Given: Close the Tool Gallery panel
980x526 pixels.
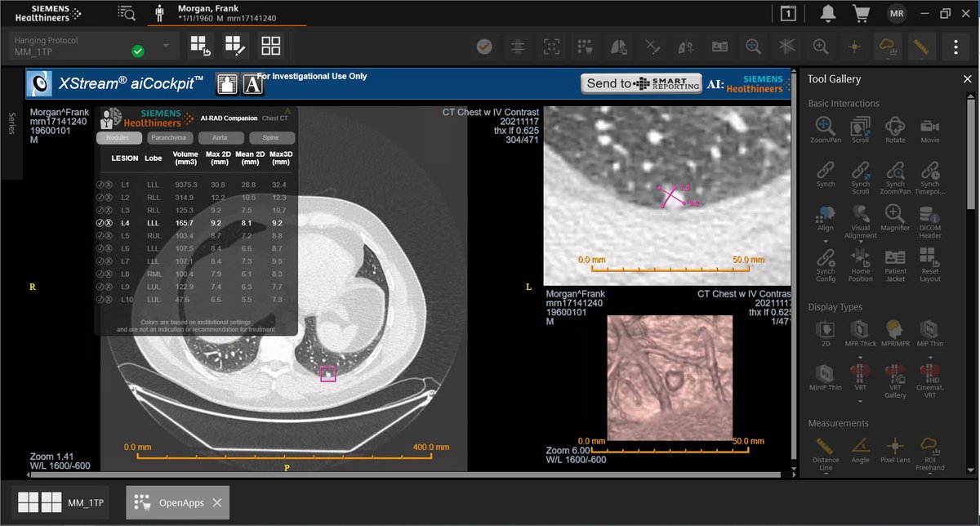Looking at the screenshot, I should (967, 79).
